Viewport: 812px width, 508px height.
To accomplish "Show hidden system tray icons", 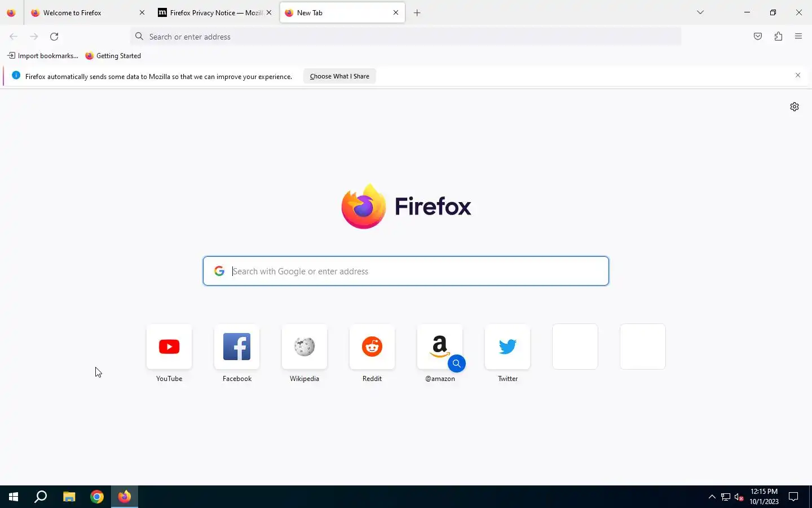I will coord(712,497).
